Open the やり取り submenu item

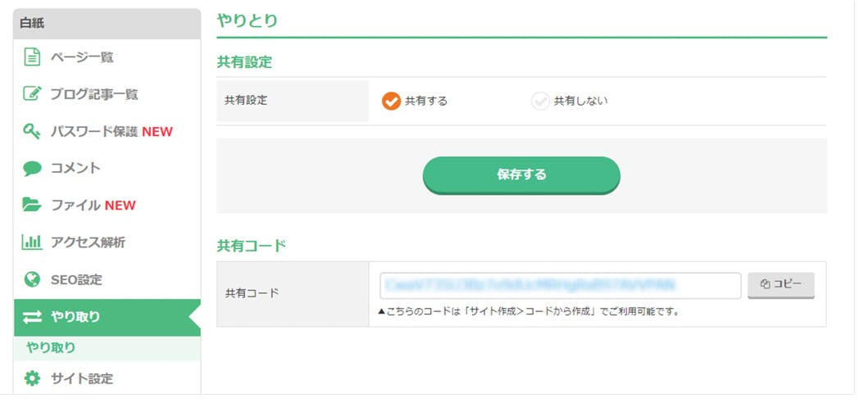[51, 348]
